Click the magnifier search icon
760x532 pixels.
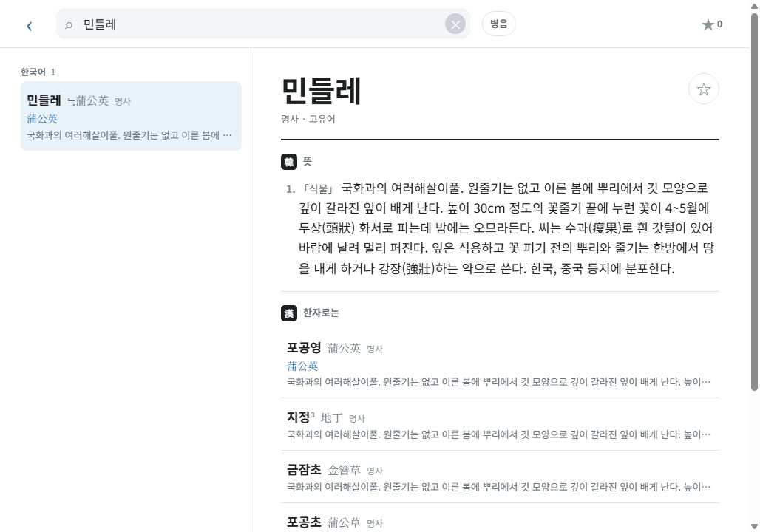tap(69, 24)
